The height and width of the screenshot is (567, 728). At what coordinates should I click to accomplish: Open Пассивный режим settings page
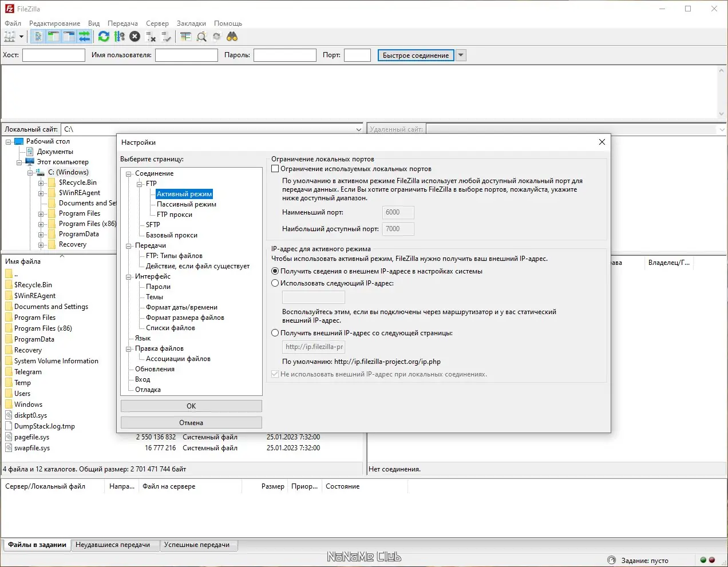pyautogui.click(x=187, y=204)
